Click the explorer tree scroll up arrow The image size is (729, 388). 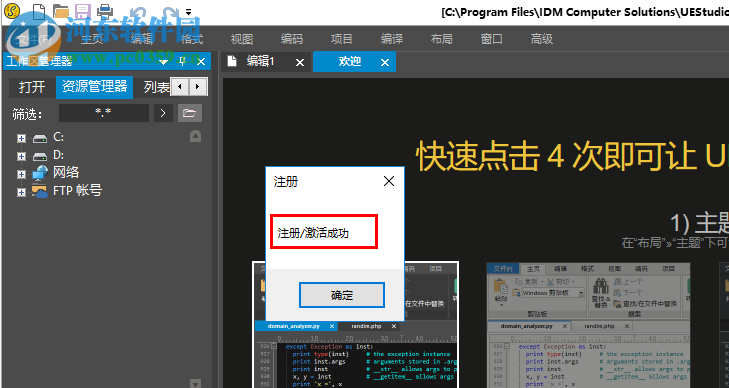point(195,136)
